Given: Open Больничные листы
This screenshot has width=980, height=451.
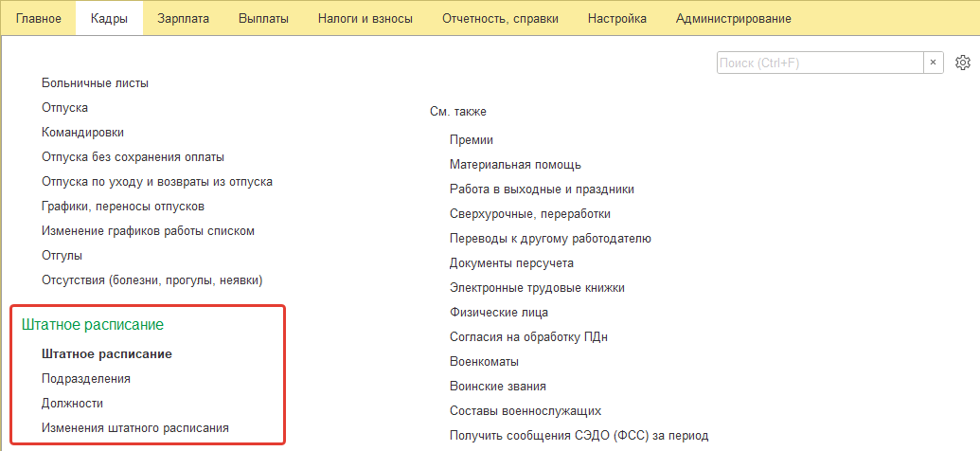Looking at the screenshot, I should [x=95, y=82].
